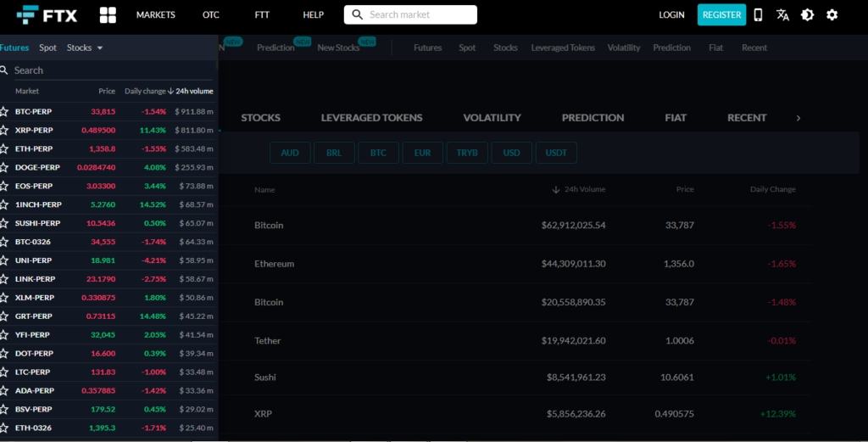Filter markets by TRYB currency

click(x=467, y=153)
